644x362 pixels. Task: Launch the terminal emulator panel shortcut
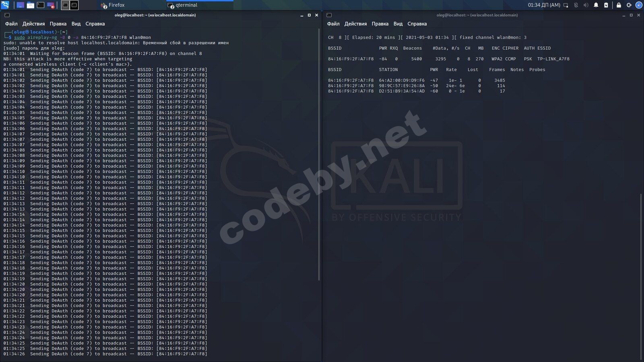click(x=41, y=5)
